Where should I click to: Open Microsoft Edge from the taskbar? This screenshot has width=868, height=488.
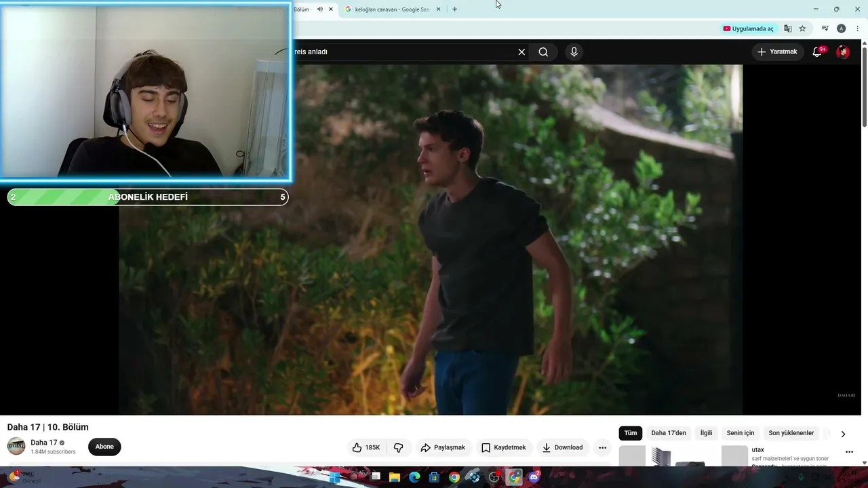[x=414, y=477]
